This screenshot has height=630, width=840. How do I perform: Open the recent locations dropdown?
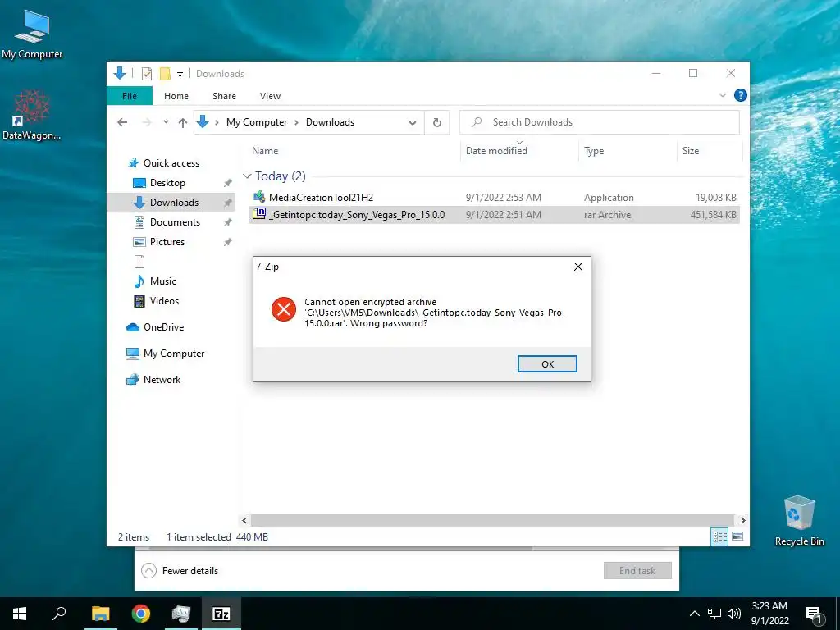[166, 122]
